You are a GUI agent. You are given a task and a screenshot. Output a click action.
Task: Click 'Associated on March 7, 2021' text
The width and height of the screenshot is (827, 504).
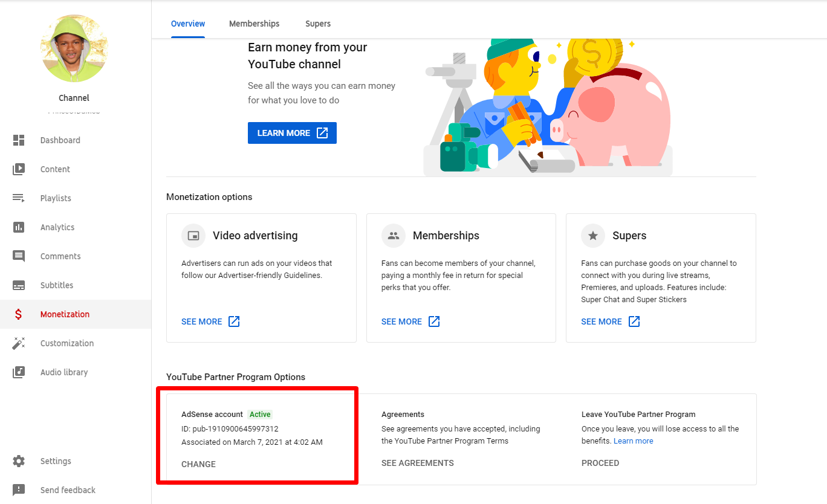click(x=252, y=442)
